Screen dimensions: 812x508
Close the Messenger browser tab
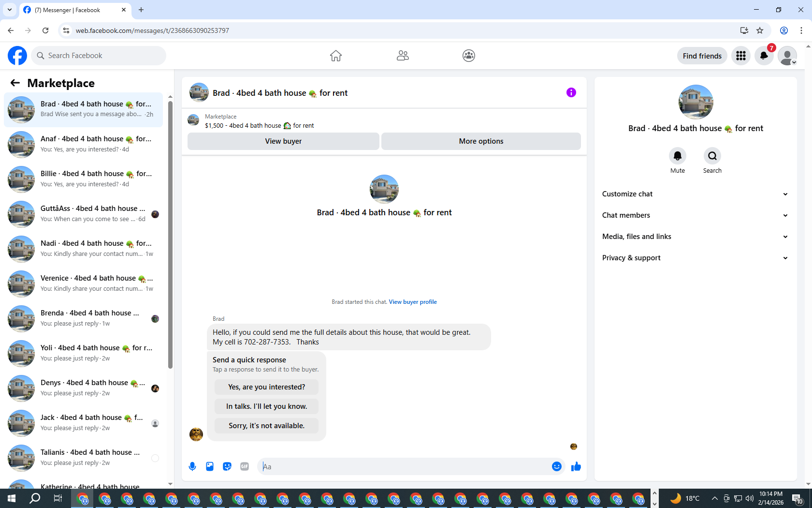(124, 10)
